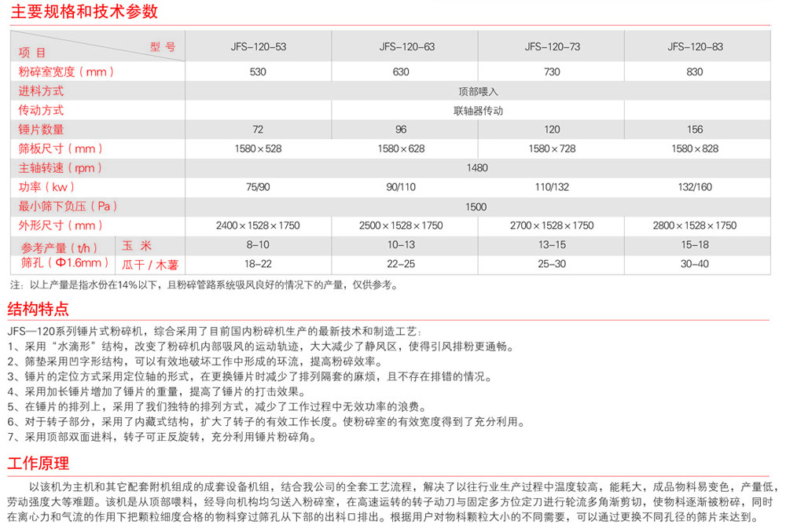This screenshot has width=786, height=532.
Task: Click the 2800×1528×1750 dimension cell
Action: [695, 226]
